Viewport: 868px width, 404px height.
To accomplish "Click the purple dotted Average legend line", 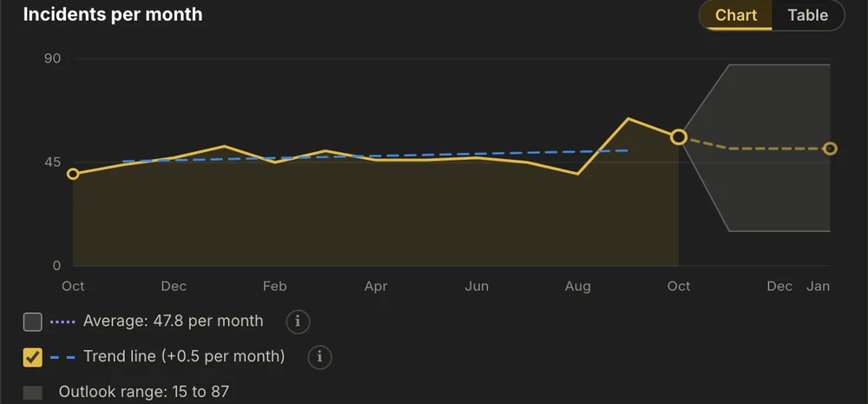I will click(62, 321).
